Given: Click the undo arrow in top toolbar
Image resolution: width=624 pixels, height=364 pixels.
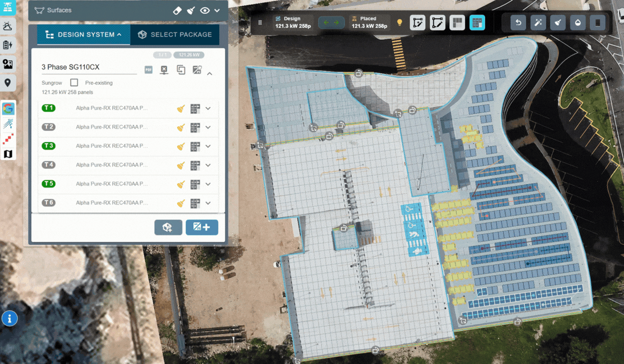Looking at the screenshot, I should 518,23.
